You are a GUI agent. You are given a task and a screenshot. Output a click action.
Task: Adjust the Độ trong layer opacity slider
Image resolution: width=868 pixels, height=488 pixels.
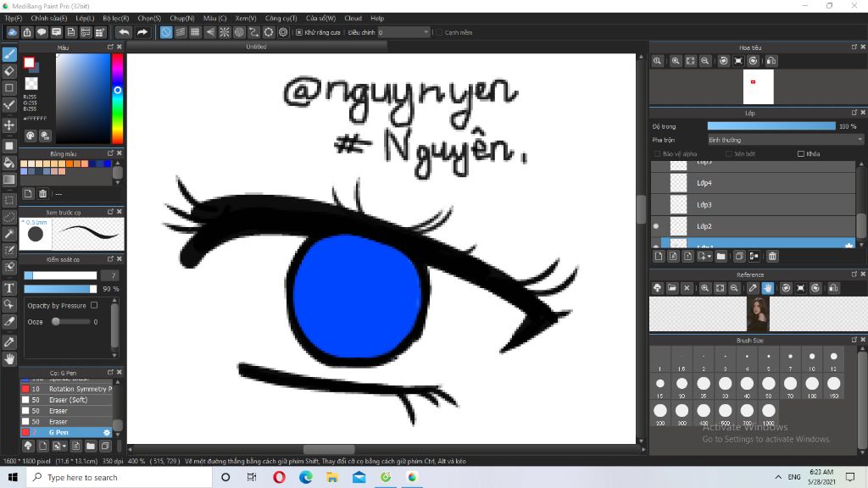[x=771, y=126]
